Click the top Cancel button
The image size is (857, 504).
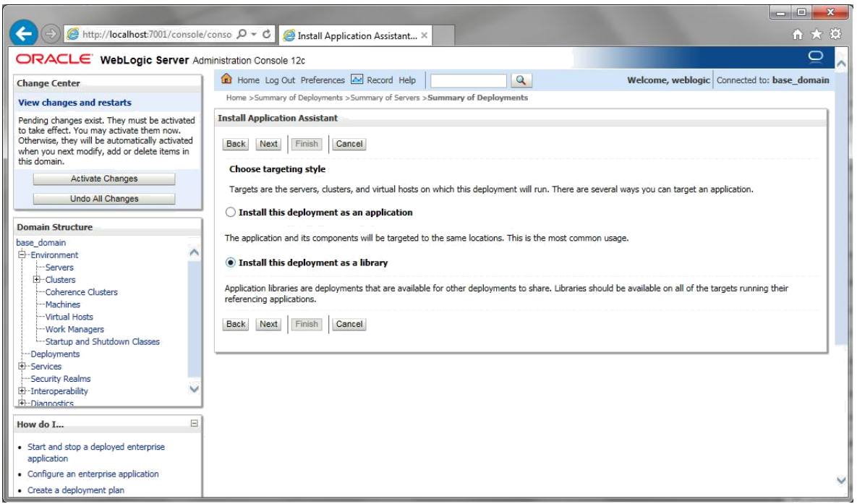click(349, 144)
